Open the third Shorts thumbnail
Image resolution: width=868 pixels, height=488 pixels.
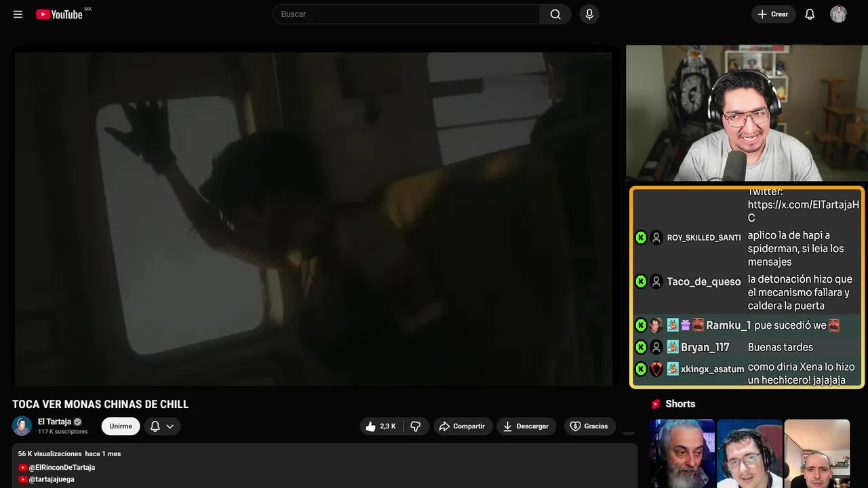[x=816, y=453]
